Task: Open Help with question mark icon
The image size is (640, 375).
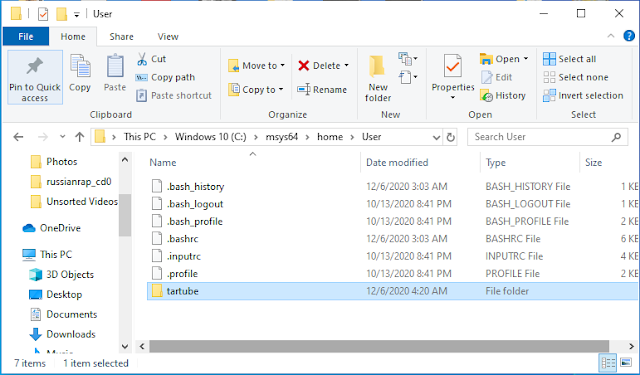Action: 629,36
